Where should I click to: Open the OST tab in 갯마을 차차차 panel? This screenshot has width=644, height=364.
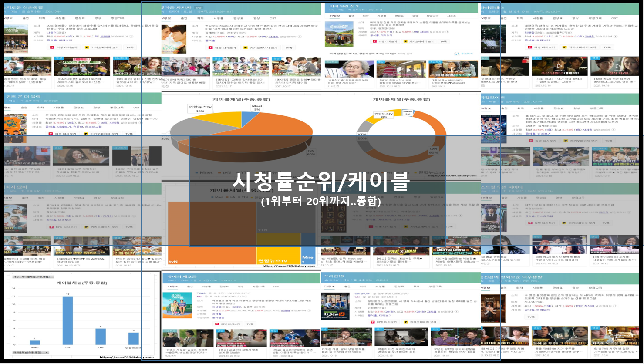tap(273, 18)
